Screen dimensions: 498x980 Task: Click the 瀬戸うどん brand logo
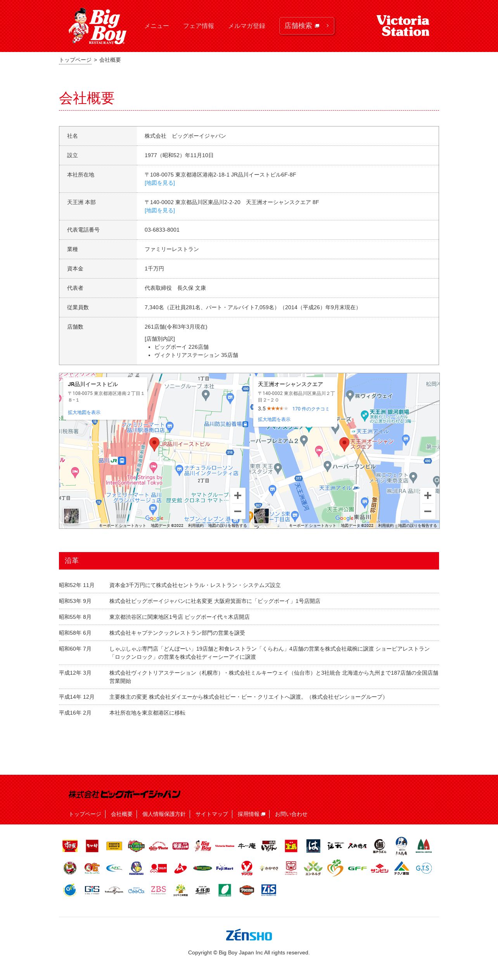(x=380, y=846)
